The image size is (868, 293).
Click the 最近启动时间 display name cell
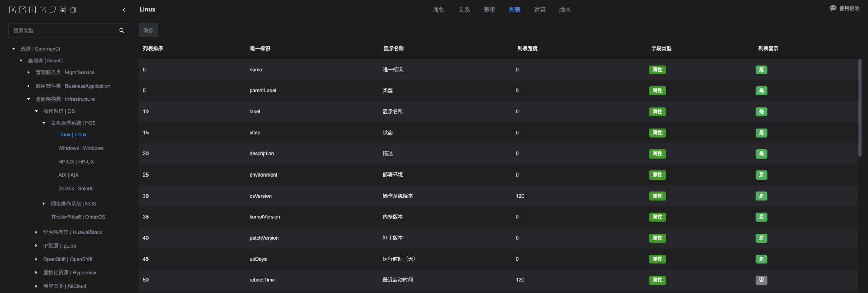click(398, 280)
